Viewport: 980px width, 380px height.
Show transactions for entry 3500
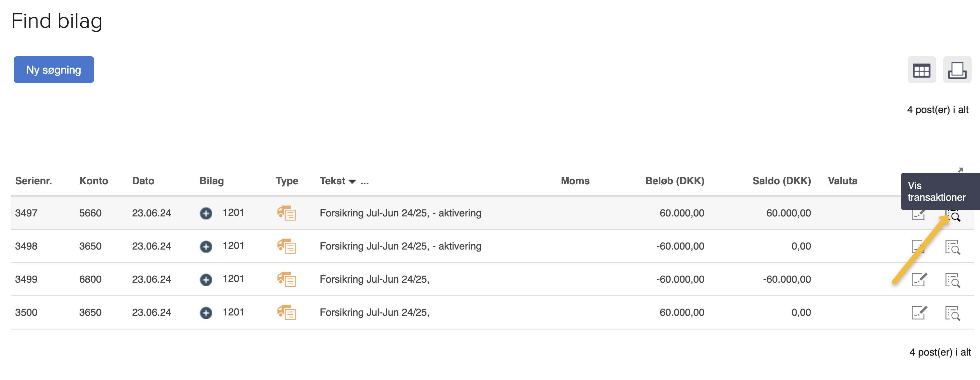pyautogui.click(x=952, y=313)
